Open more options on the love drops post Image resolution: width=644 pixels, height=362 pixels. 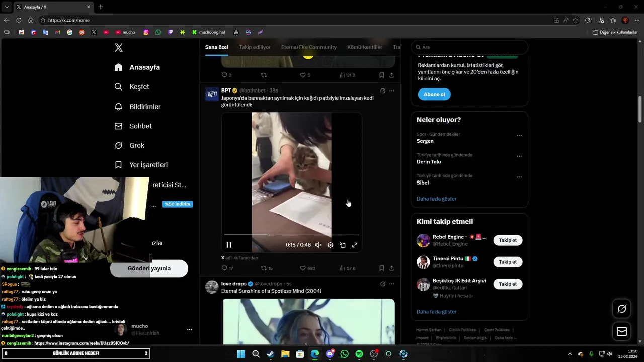click(392, 284)
